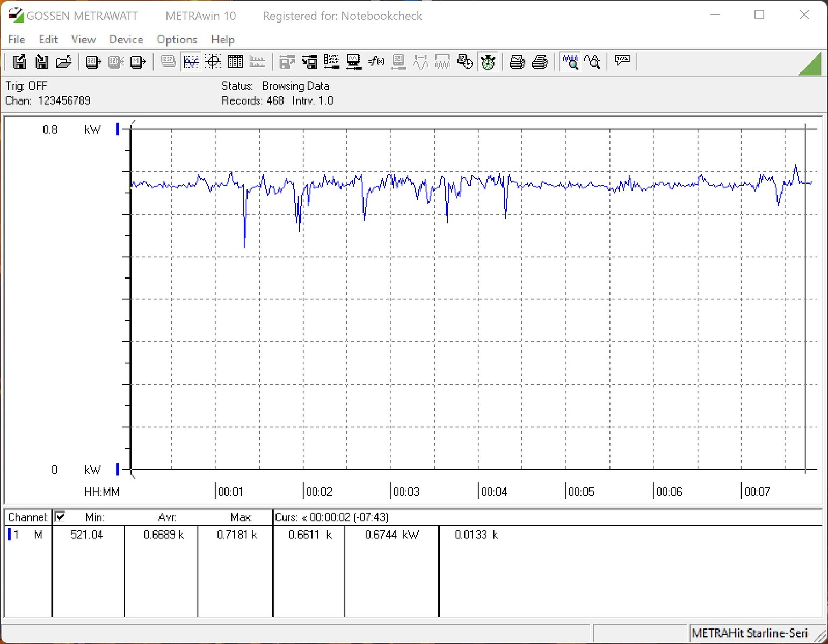Open the math function f(x) tool
This screenshot has width=828, height=644.
point(376,62)
